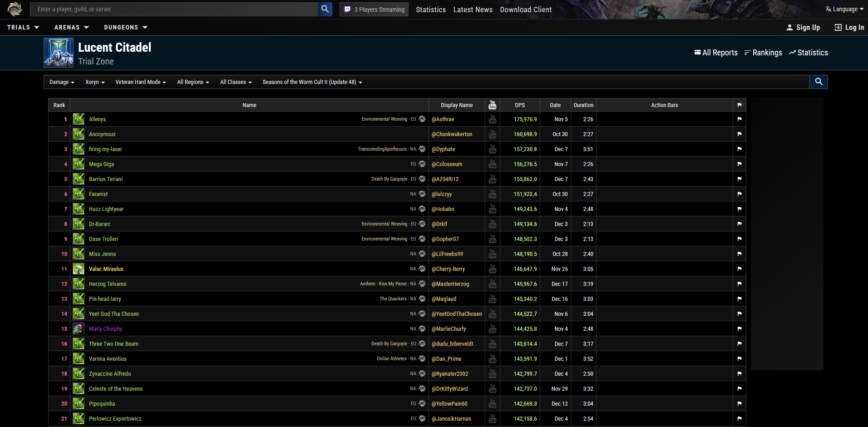Click the DPS value 175,976.9
The image size is (868, 427).
pos(525,119)
